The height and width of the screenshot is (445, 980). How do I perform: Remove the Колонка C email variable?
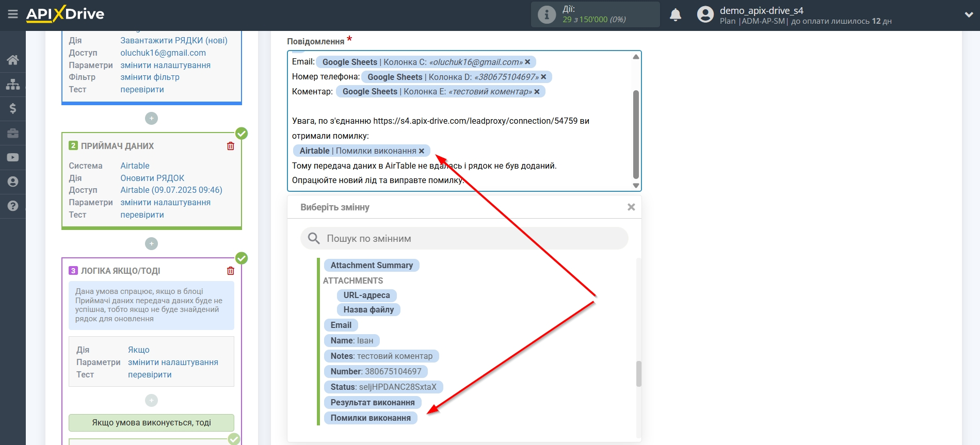point(527,62)
